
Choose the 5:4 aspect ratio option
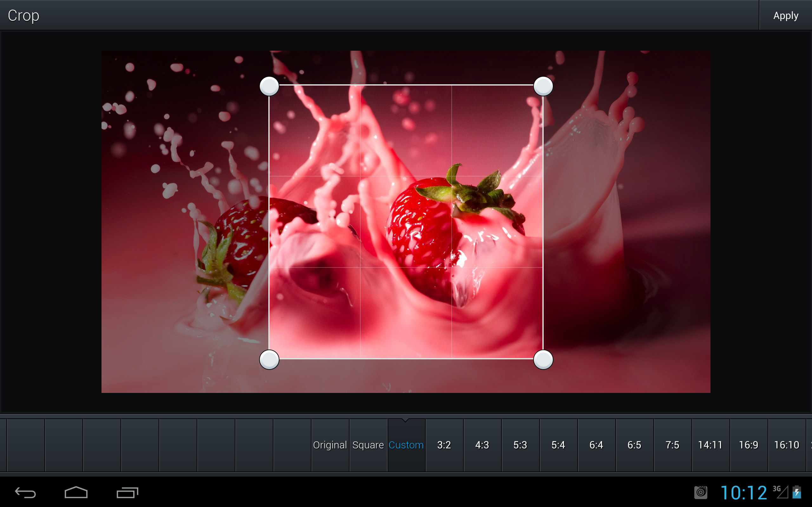point(558,445)
